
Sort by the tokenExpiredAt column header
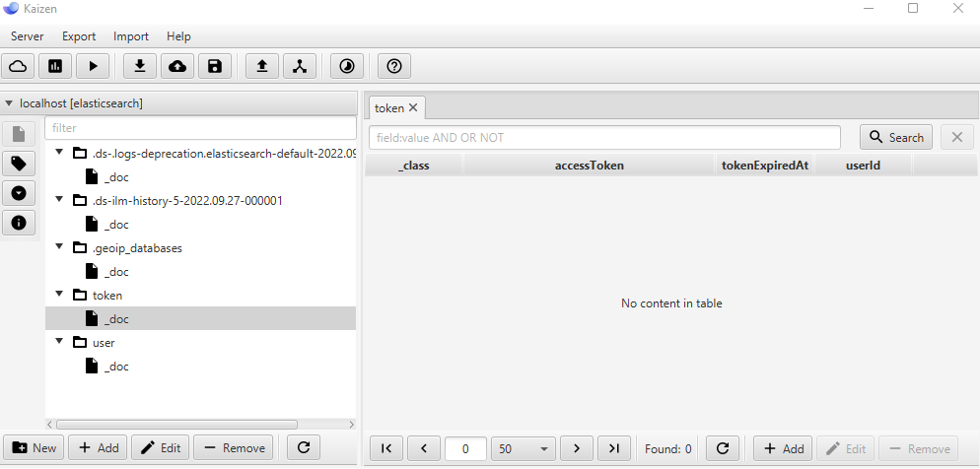click(764, 166)
